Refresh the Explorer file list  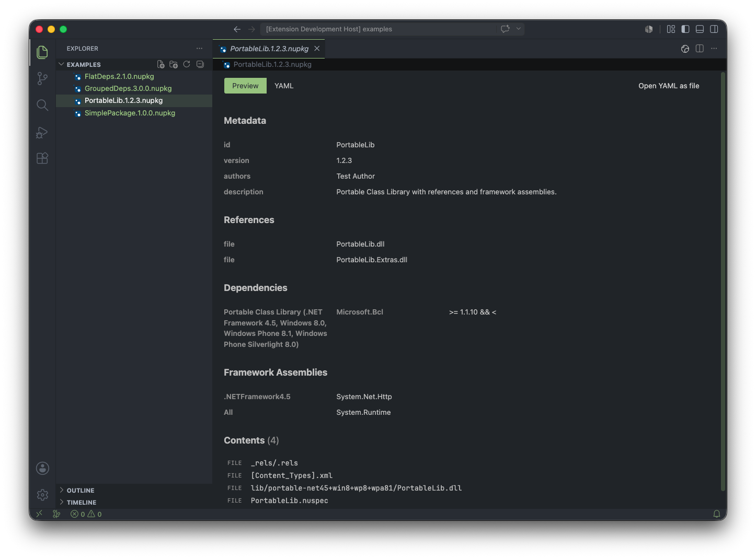(x=187, y=64)
